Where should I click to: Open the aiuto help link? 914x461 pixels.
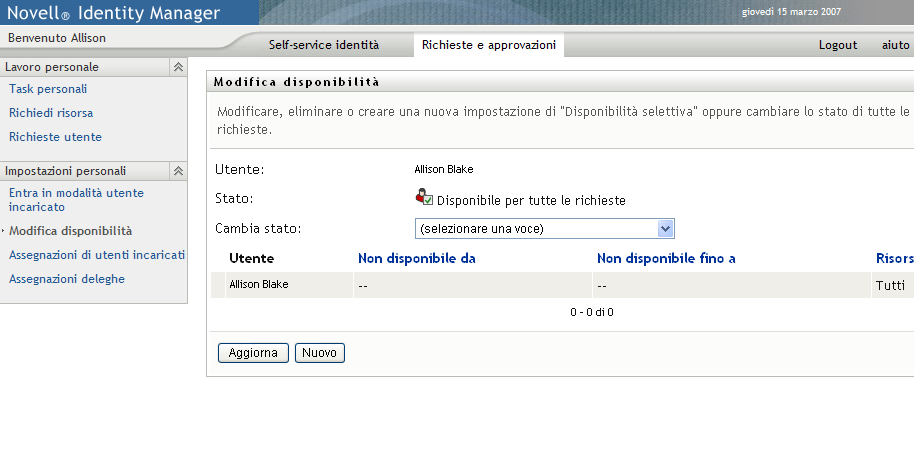click(895, 45)
